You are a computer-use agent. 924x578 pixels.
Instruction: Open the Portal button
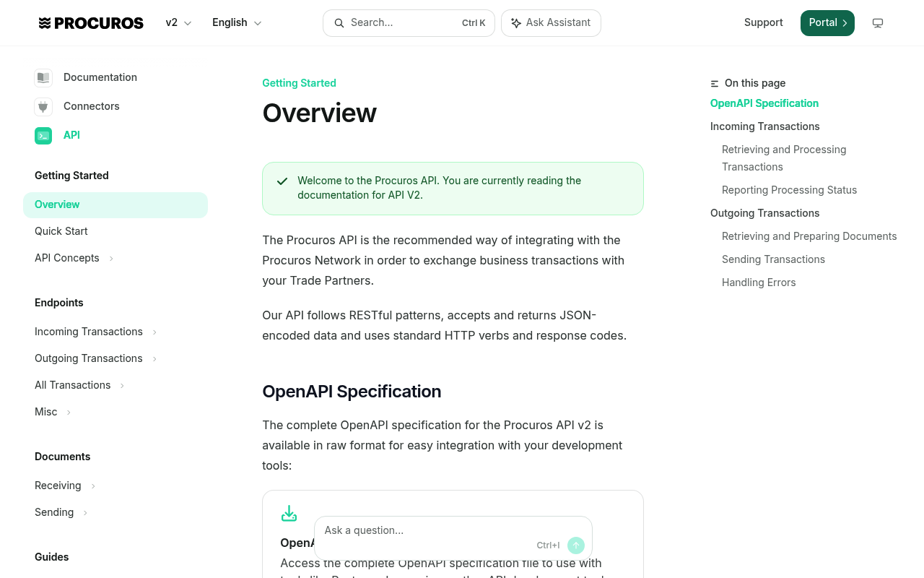[827, 23]
